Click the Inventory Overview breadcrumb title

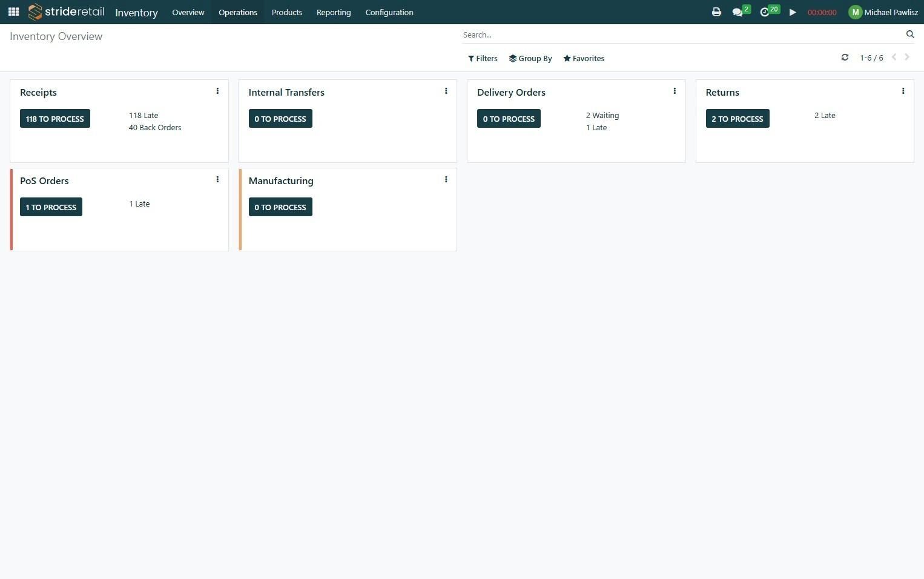click(x=56, y=36)
